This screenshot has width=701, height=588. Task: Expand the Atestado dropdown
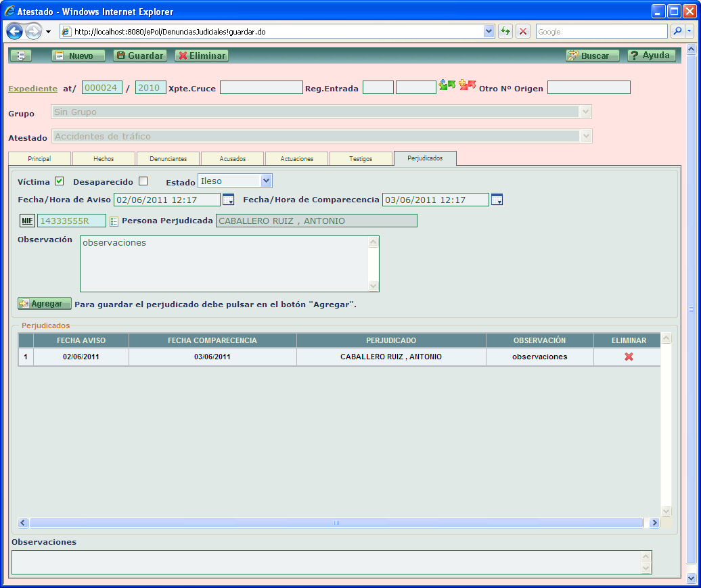point(586,137)
